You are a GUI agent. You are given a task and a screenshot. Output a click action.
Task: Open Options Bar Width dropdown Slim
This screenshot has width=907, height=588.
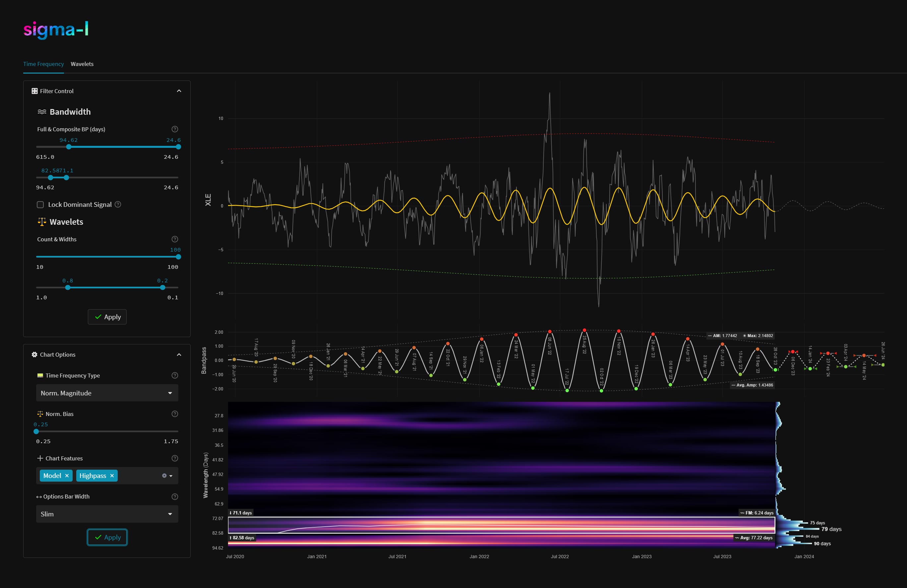pos(107,514)
